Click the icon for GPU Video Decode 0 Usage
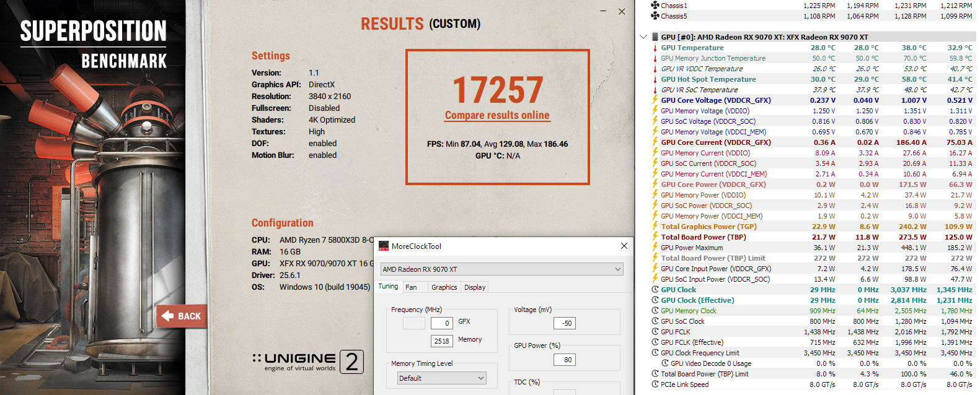 [665, 363]
